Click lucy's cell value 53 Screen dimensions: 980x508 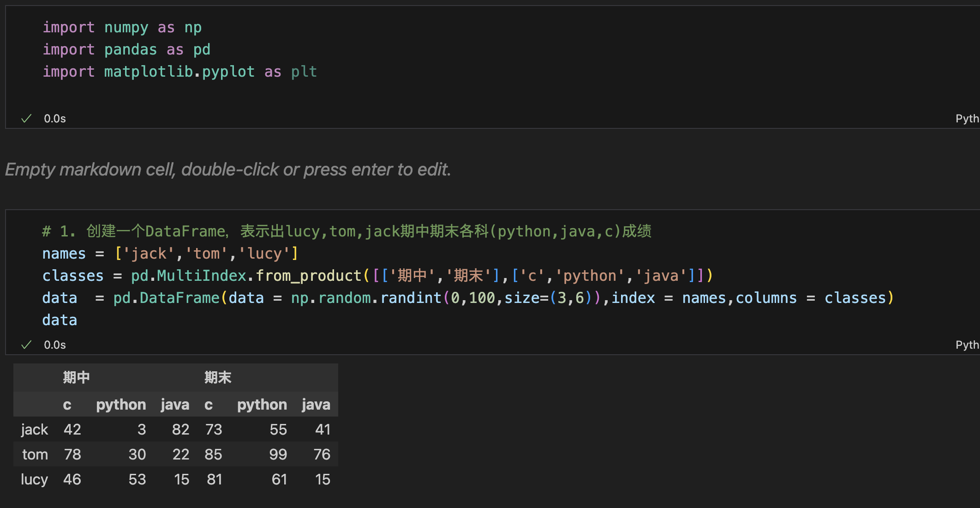tap(137, 479)
